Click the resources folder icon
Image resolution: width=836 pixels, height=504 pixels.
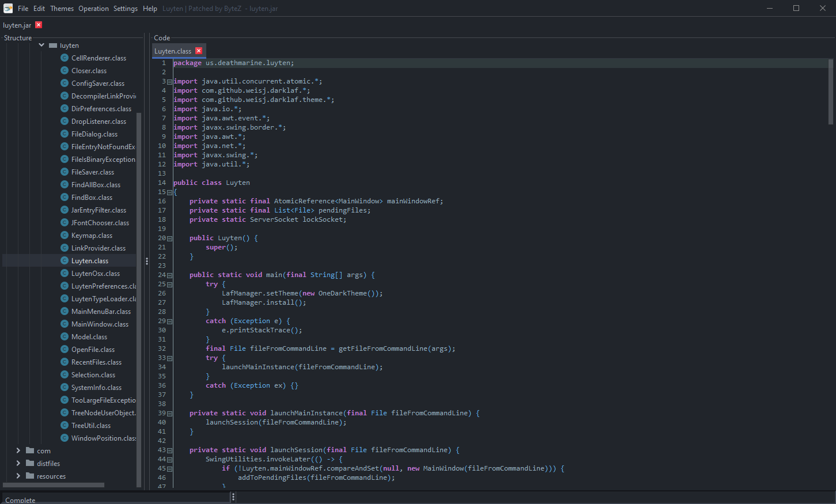[x=30, y=476]
